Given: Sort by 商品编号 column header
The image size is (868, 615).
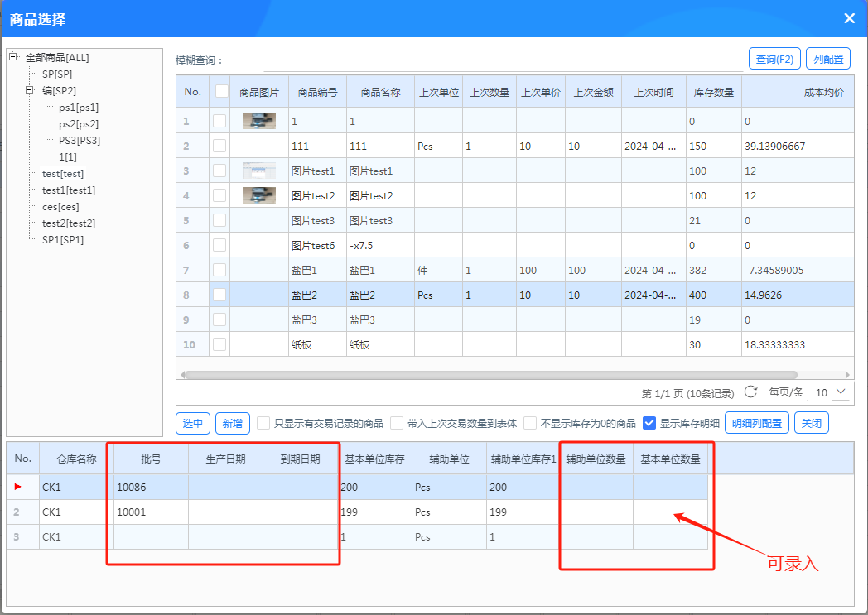Looking at the screenshot, I should coord(317,92).
